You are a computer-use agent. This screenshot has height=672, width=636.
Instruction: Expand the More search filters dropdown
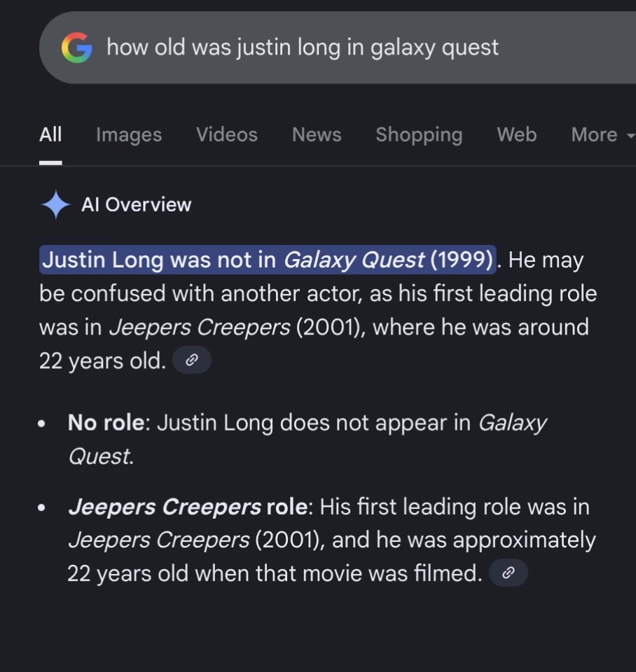point(601,134)
